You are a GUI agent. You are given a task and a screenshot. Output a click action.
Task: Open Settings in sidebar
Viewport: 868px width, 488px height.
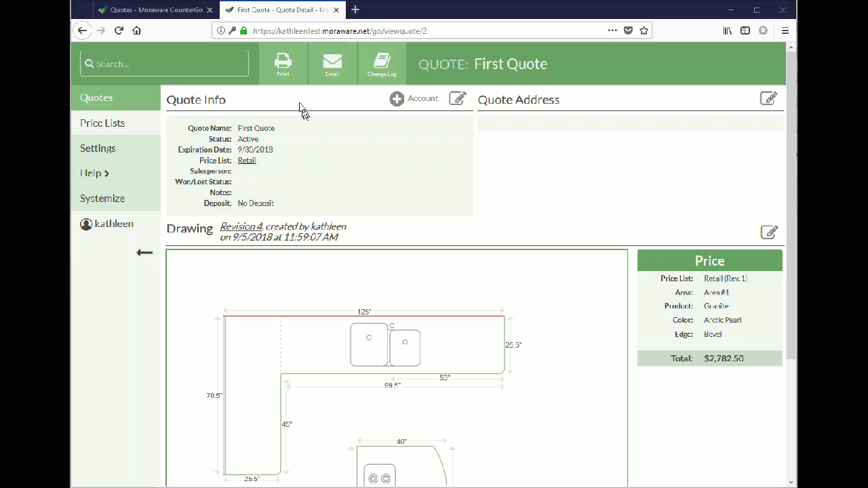coord(115,148)
